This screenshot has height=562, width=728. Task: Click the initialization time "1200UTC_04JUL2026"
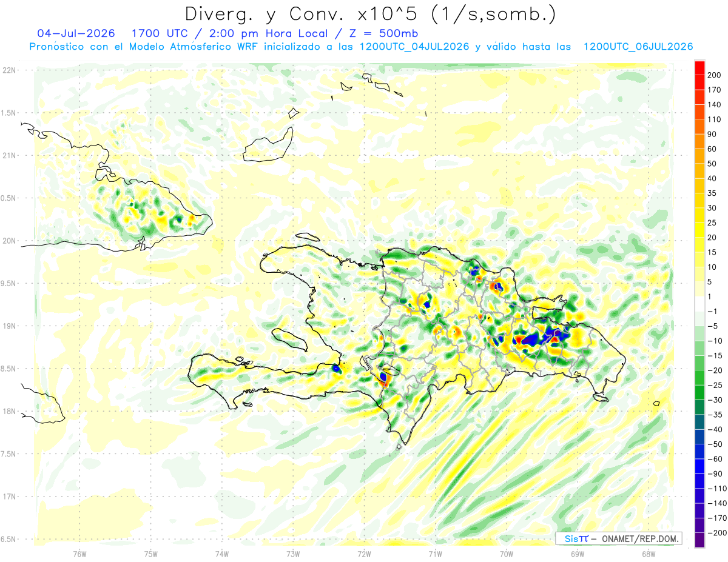pos(414,47)
